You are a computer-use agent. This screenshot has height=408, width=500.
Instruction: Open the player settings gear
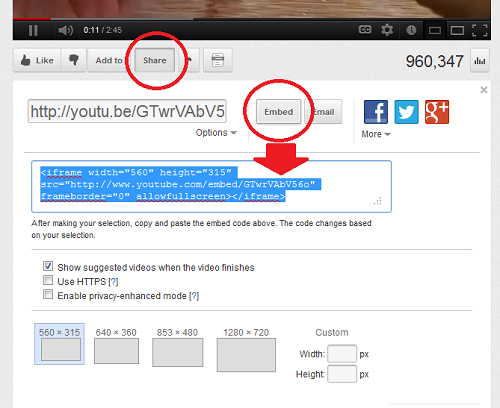pyautogui.click(x=387, y=30)
